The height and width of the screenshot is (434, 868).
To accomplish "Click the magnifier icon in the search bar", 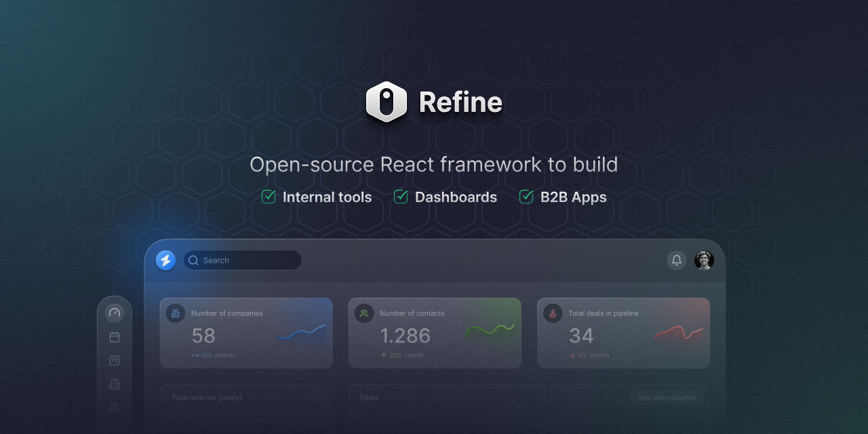I will [193, 260].
